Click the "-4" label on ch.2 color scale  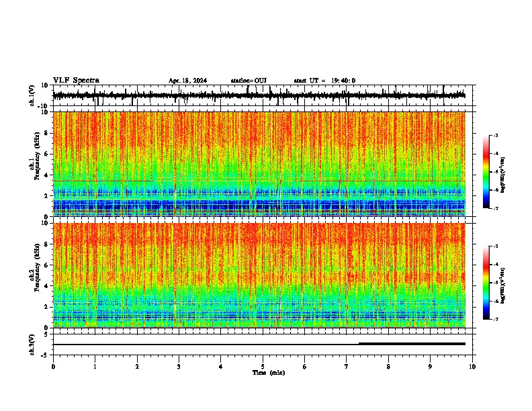496,265
